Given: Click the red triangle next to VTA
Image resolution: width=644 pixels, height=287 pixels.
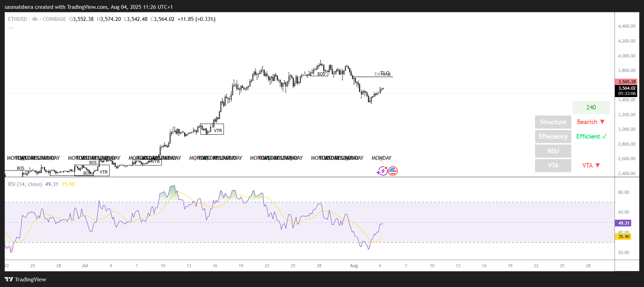Looking at the screenshot, I should 598,165.
